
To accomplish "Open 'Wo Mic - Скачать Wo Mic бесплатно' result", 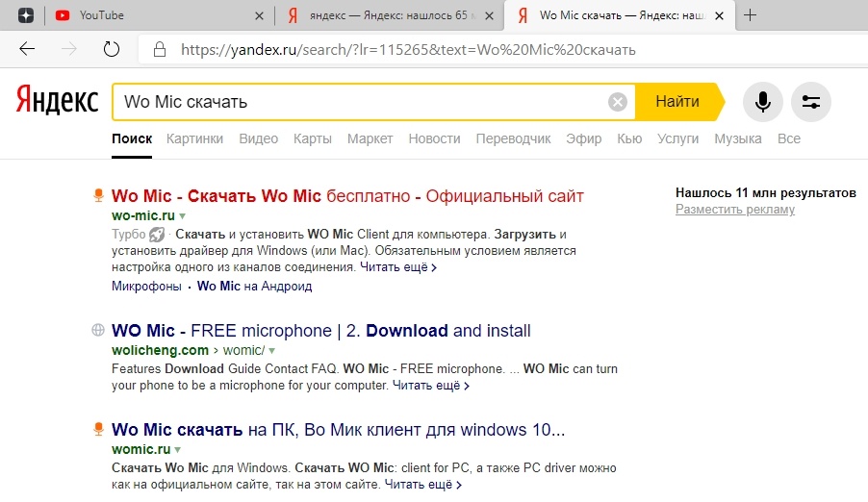I will pyautogui.click(x=347, y=196).
